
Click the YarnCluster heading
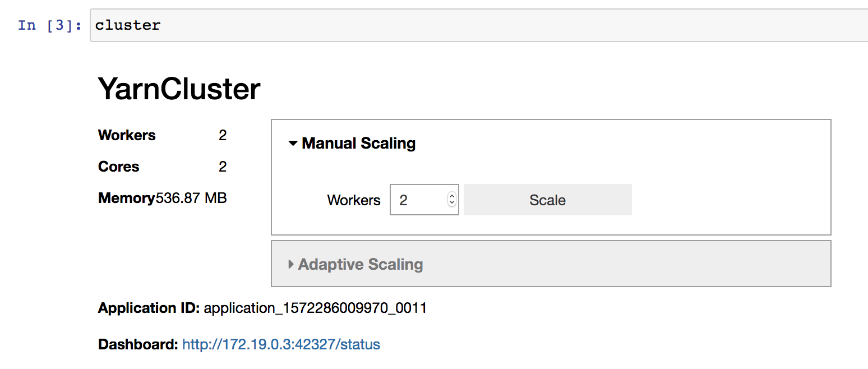[x=179, y=89]
